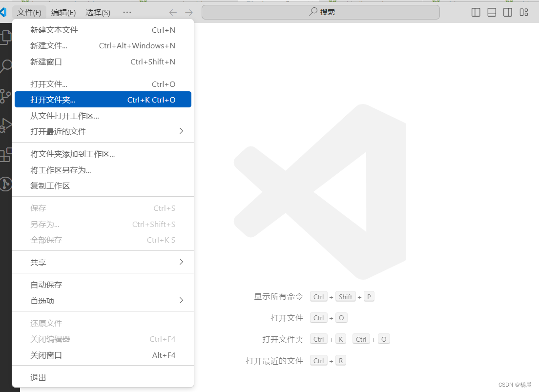The image size is (539, 392).
Task: Select 将文件夹添加到工作区... entry
Action: tap(103, 154)
